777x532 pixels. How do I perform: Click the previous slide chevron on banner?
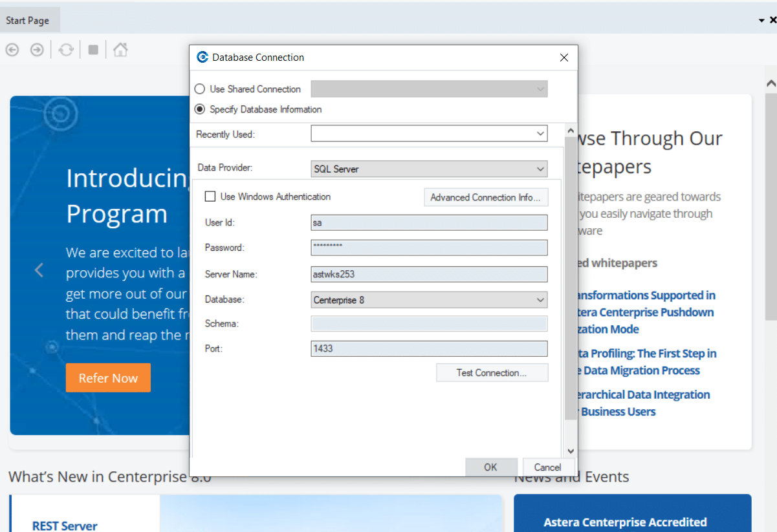click(x=39, y=270)
